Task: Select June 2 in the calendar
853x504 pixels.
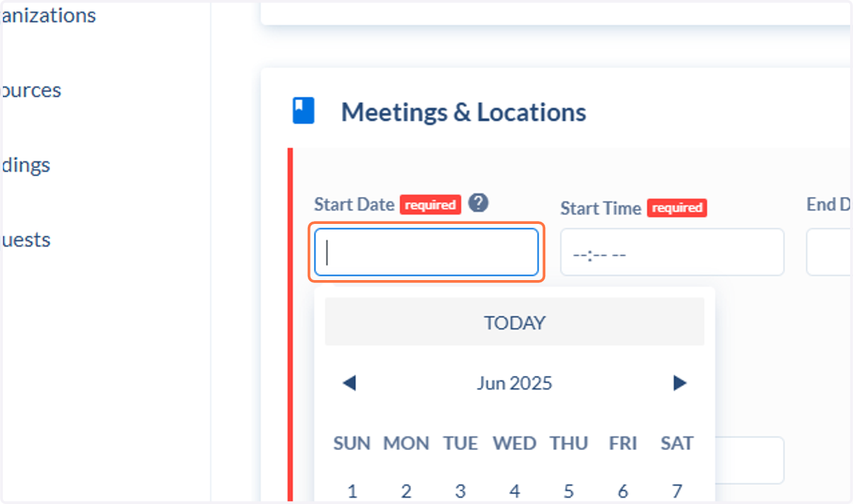Action: point(407,490)
